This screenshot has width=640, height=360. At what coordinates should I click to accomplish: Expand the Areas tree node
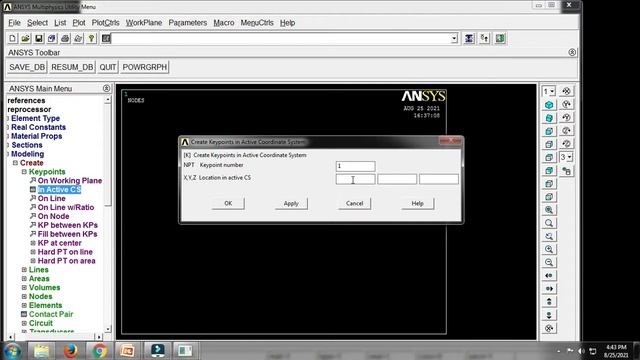(x=24, y=279)
